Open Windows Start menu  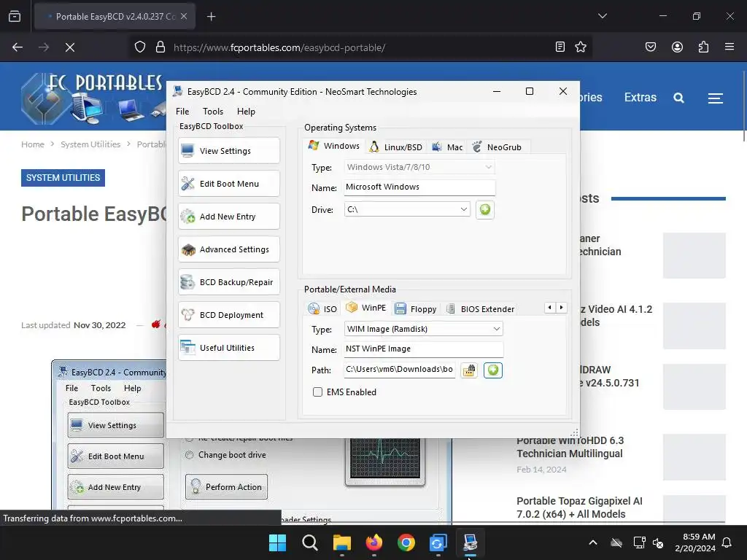[277, 542]
